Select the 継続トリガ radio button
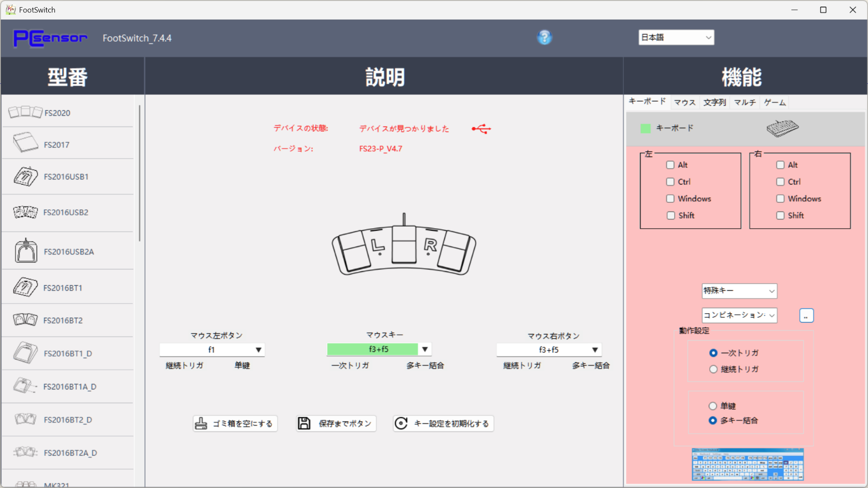This screenshot has height=488, width=868. pos(713,370)
